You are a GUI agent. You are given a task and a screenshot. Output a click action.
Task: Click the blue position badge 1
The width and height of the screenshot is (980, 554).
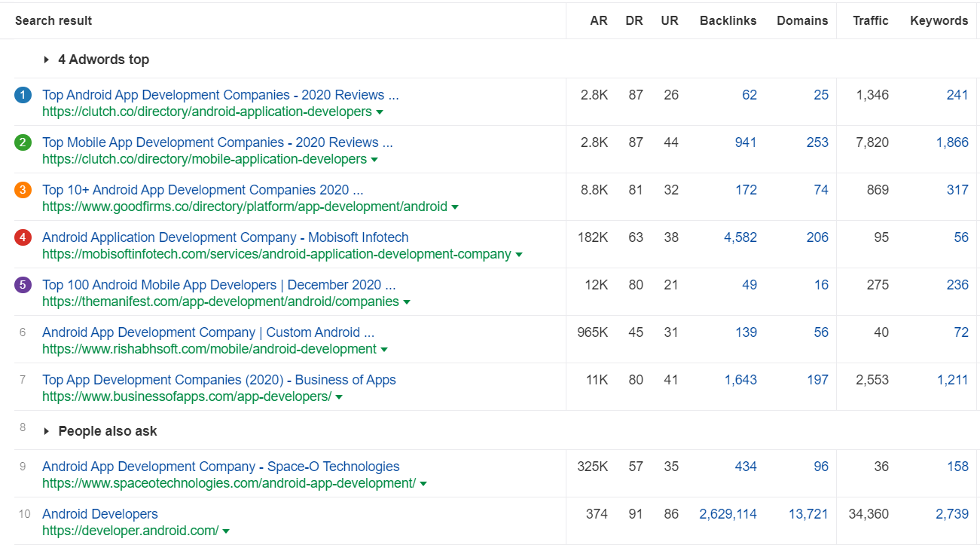(22, 96)
